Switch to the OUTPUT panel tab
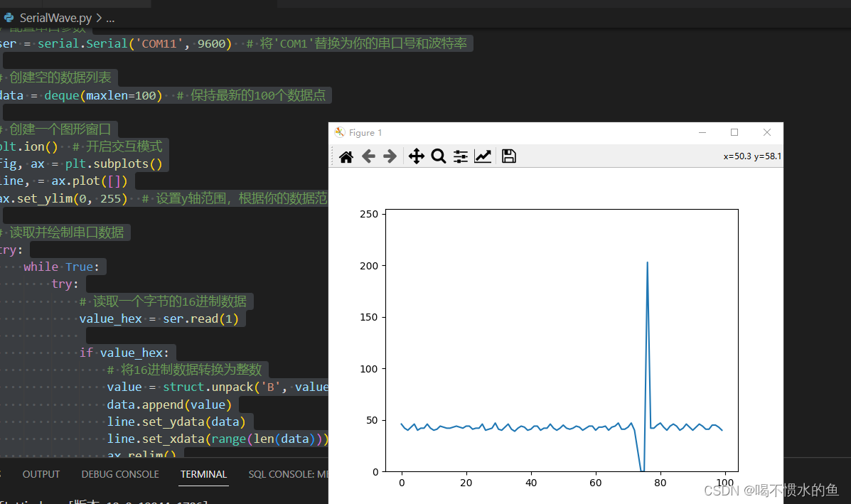The image size is (851, 504). click(41, 474)
